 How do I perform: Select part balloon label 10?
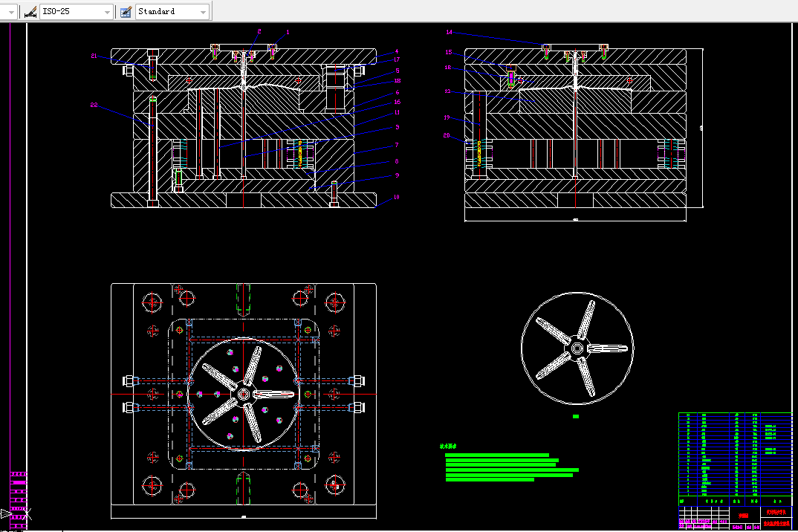(397, 197)
